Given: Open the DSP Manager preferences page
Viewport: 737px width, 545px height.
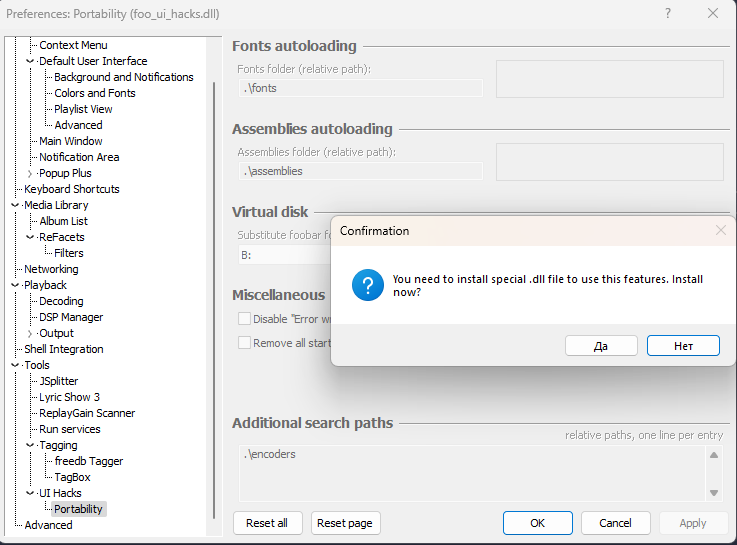Looking at the screenshot, I should [70, 317].
